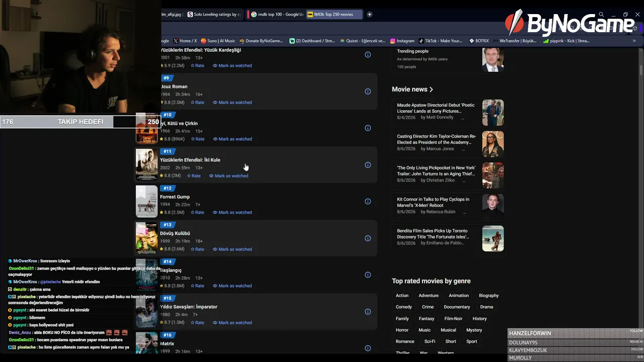Rate Ucuz Roman with the star
Image resolution: width=644 pixels, height=362 pixels.
(197, 103)
